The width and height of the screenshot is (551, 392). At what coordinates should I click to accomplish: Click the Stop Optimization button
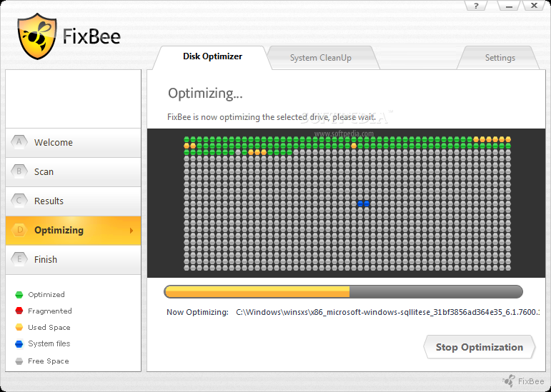[480, 347]
